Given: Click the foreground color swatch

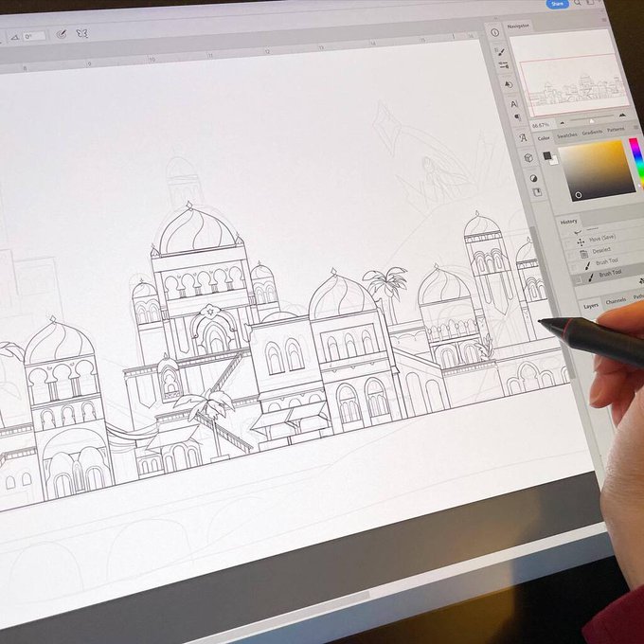Looking at the screenshot, I should 546,155.
